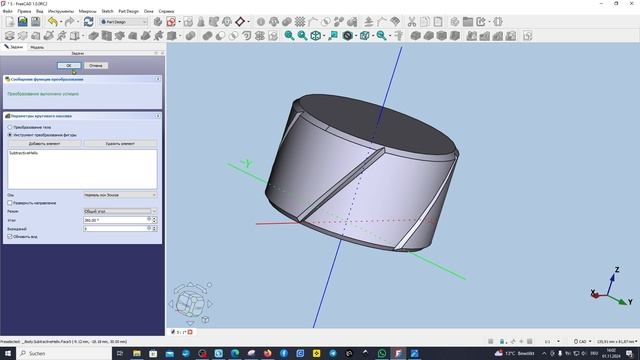Image resolution: width=640 pixels, height=360 pixels.
Task: Open WhatsApp from the taskbar
Action: (382, 353)
